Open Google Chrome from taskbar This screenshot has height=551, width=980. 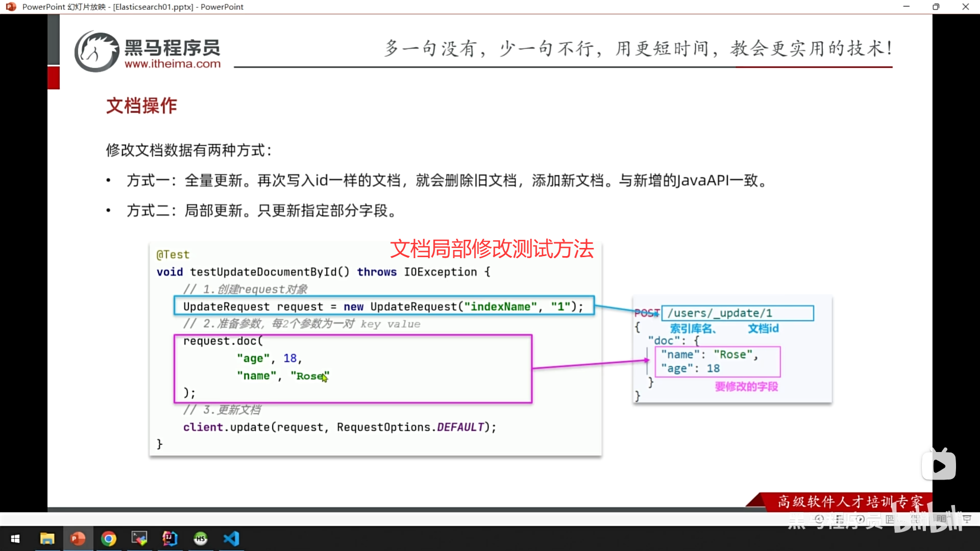[108, 539]
